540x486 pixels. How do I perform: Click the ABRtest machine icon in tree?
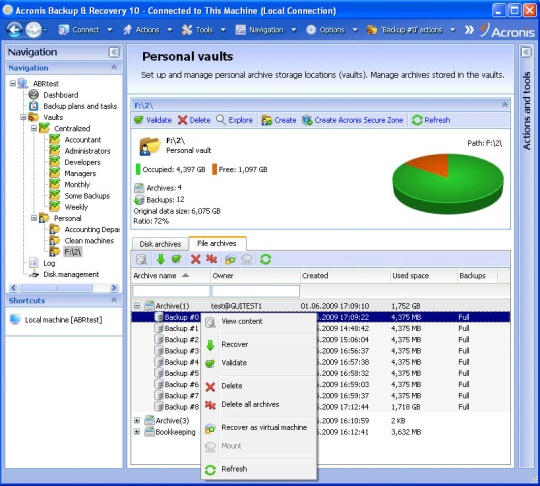(23, 83)
